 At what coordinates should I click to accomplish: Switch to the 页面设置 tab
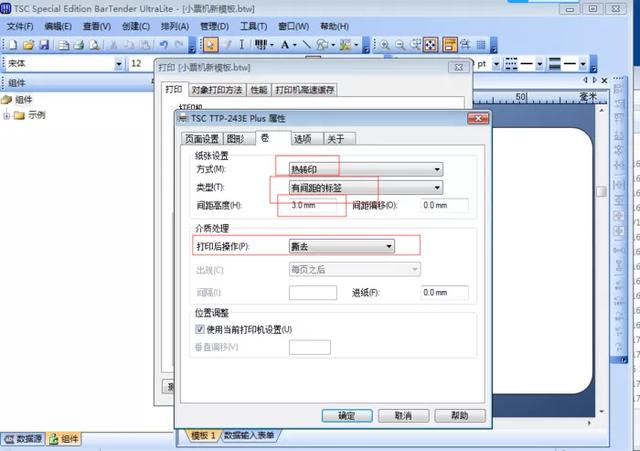pos(202,139)
